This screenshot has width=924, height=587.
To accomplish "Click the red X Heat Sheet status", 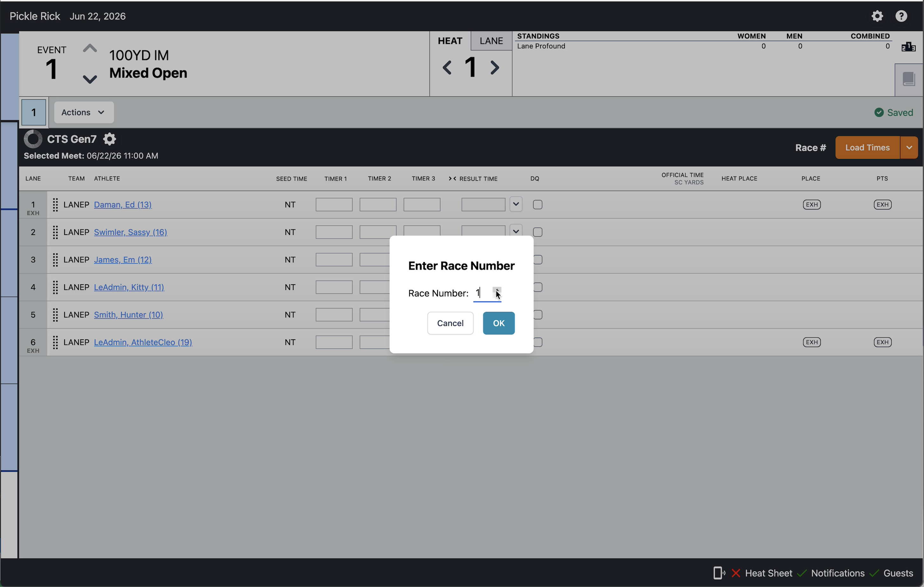I will tap(735, 573).
